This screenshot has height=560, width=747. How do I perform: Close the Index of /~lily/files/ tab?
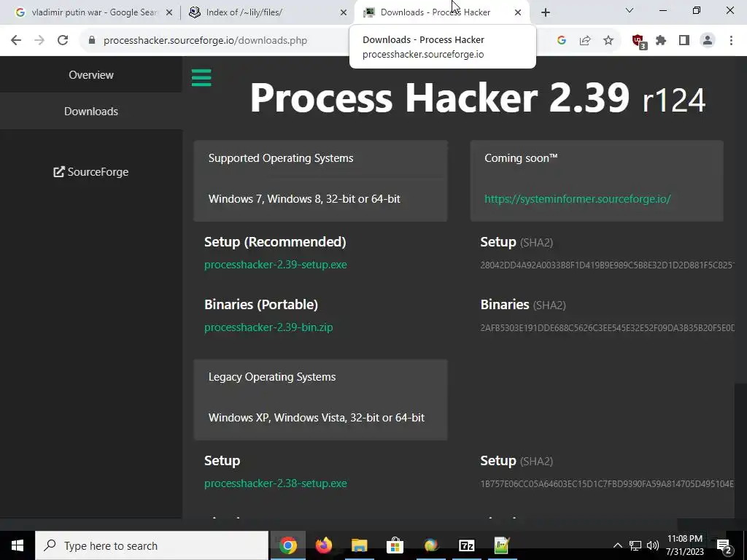click(344, 12)
